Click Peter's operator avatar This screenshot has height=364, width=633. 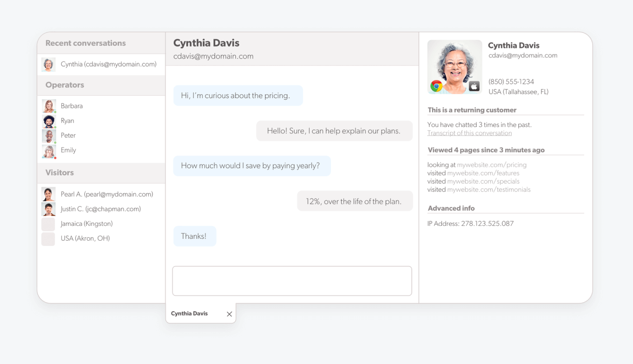point(49,135)
